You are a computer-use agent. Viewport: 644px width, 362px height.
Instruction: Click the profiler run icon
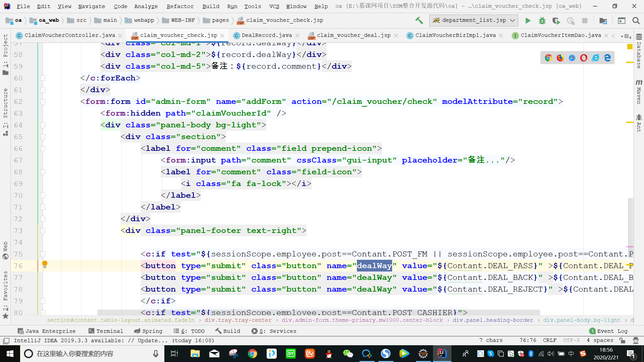point(571,20)
